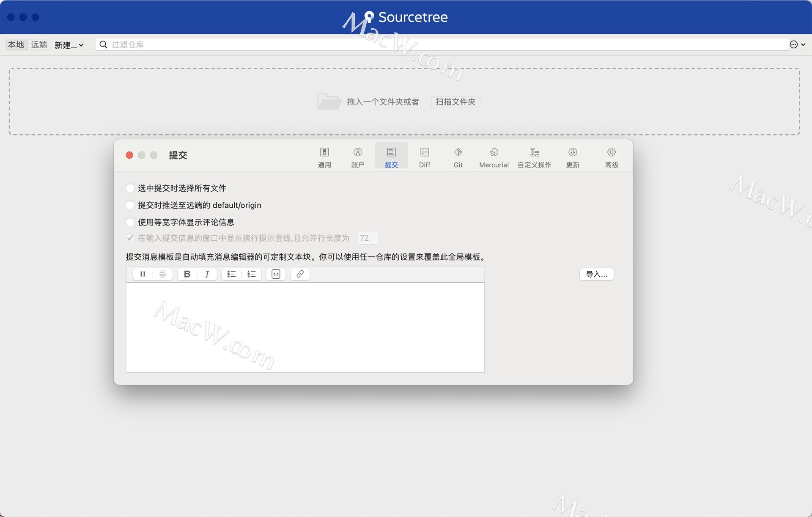
Task: Switch to the 远端 remote repositories view
Action: click(x=39, y=44)
